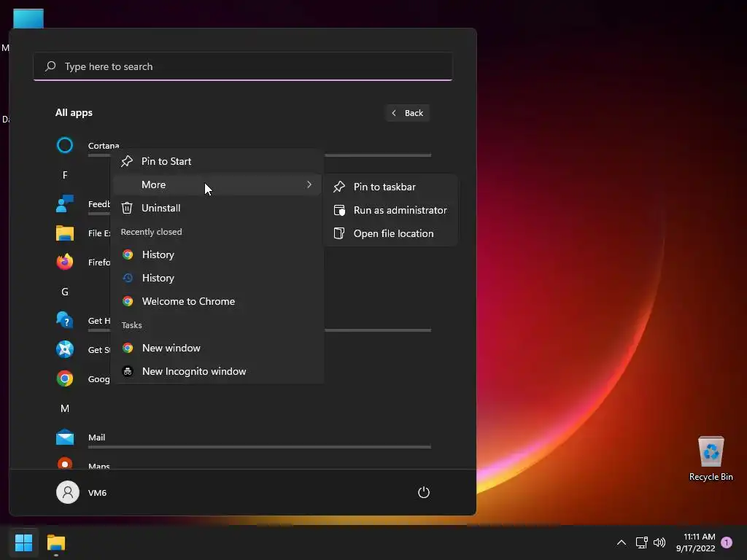Click the taskbar clock and date
747x560 pixels.
pos(695,542)
